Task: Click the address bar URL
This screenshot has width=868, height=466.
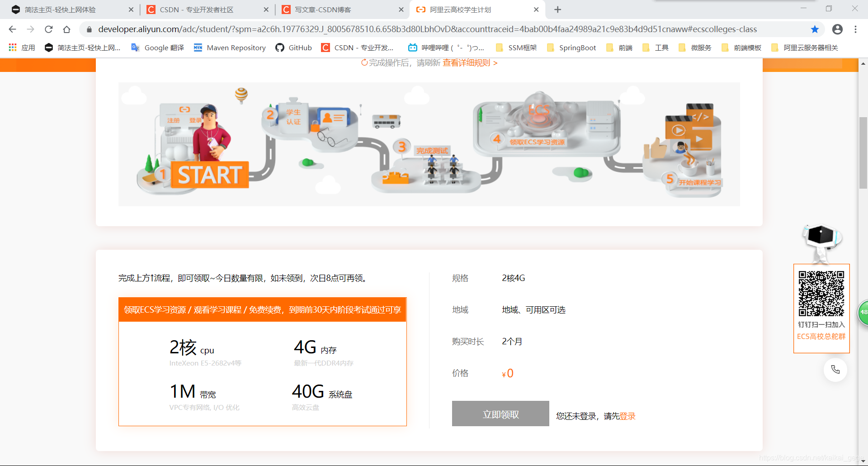Action: [427, 29]
